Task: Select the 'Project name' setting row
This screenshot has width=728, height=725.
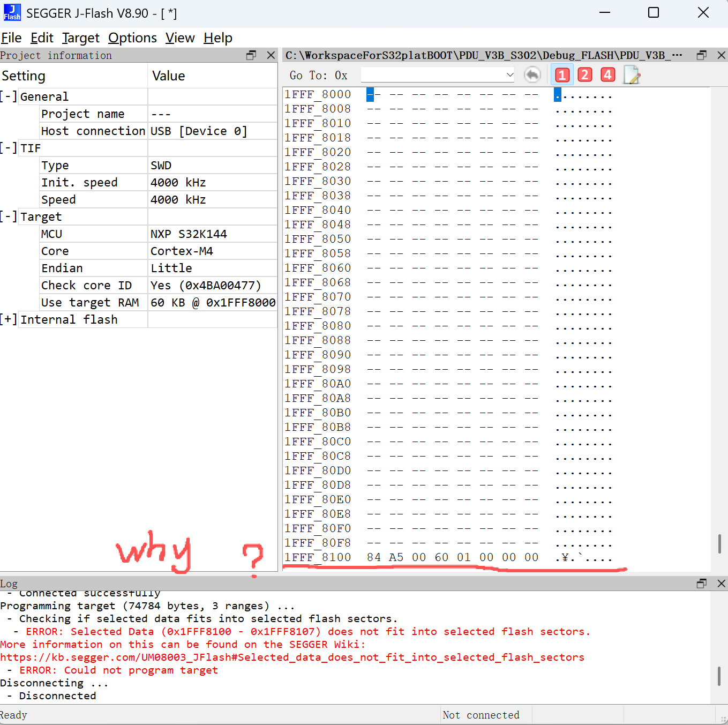Action: click(82, 114)
